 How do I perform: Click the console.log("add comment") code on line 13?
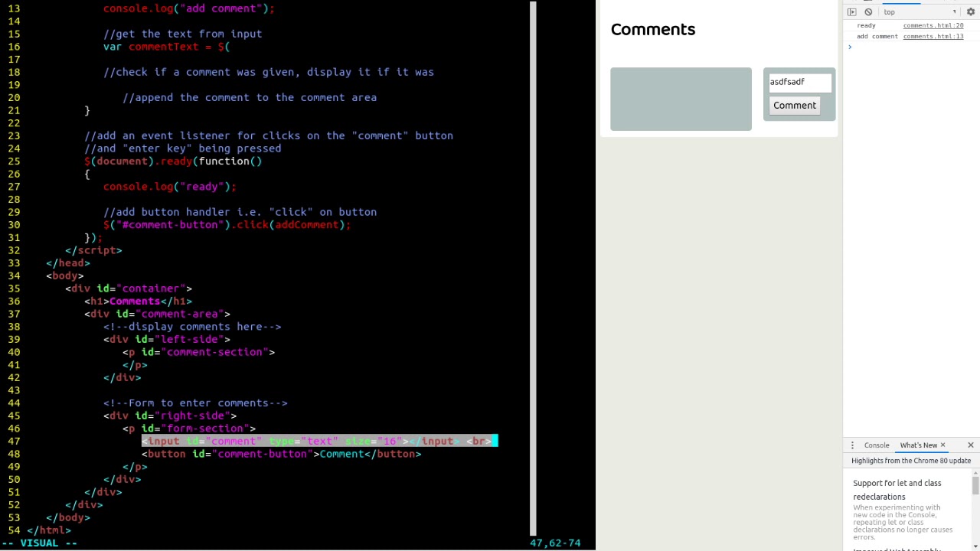click(x=188, y=8)
